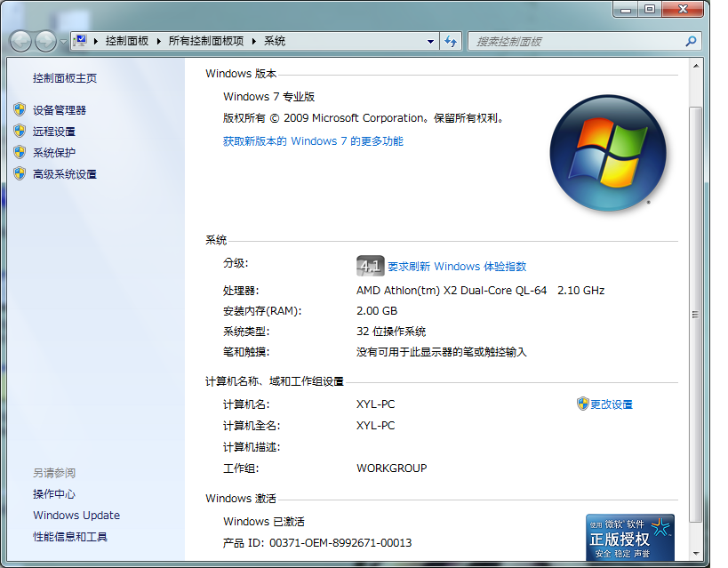Open 远程设置

pos(54,132)
